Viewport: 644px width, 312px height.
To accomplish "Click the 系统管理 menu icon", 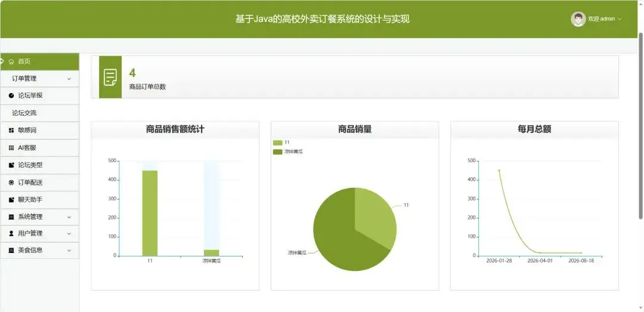I will pyautogui.click(x=11, y=217).
